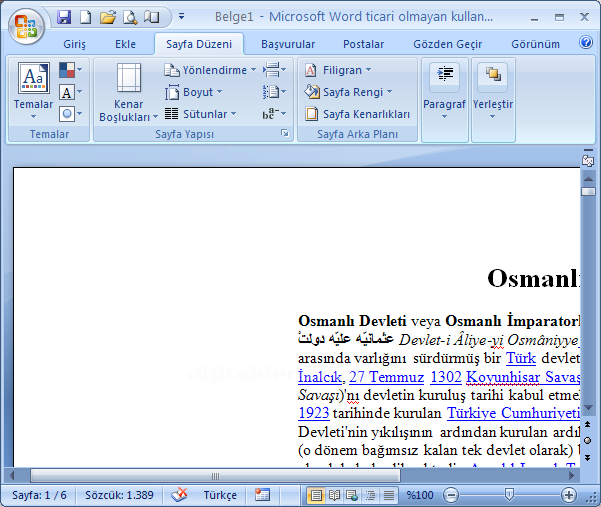Click the open folder icon in Quick Access
This screenshot has height=507, width=601.
(108, 17)
